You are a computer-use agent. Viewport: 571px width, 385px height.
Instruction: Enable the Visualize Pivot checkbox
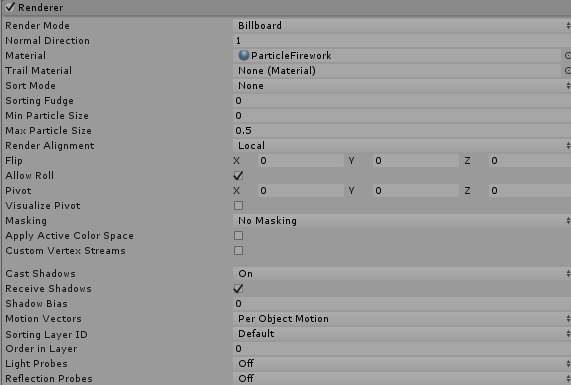[x=239, y=205]
